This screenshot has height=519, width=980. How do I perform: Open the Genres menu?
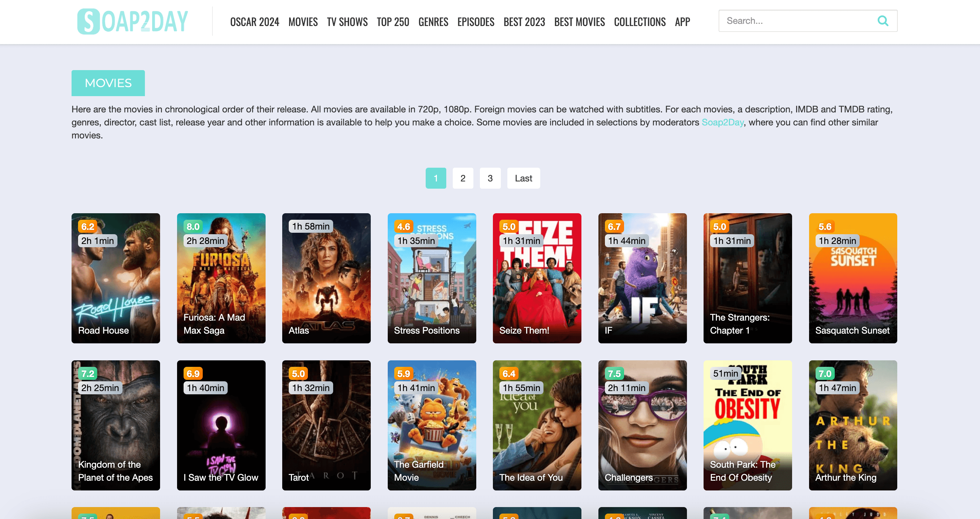pos(433,22)
